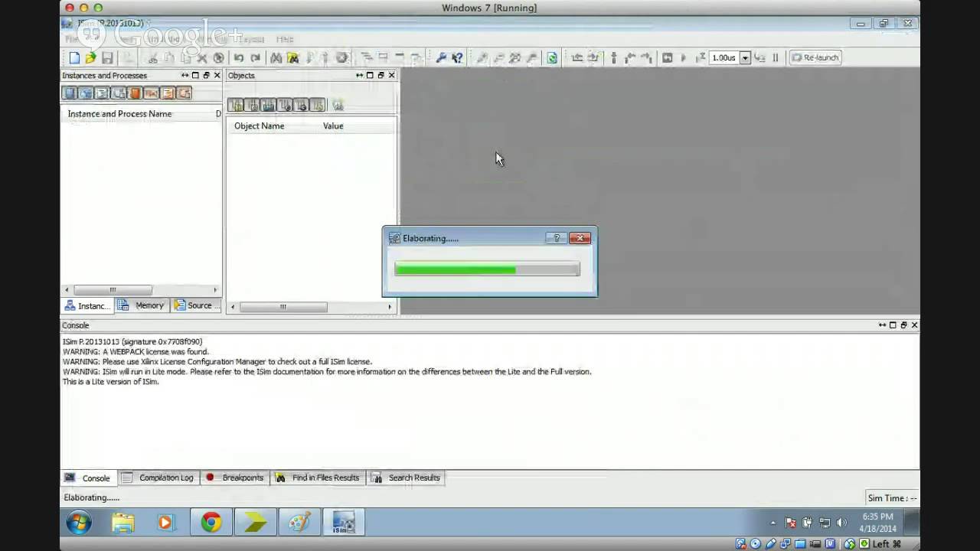Click the Redo arrow icon

(256, 58)
